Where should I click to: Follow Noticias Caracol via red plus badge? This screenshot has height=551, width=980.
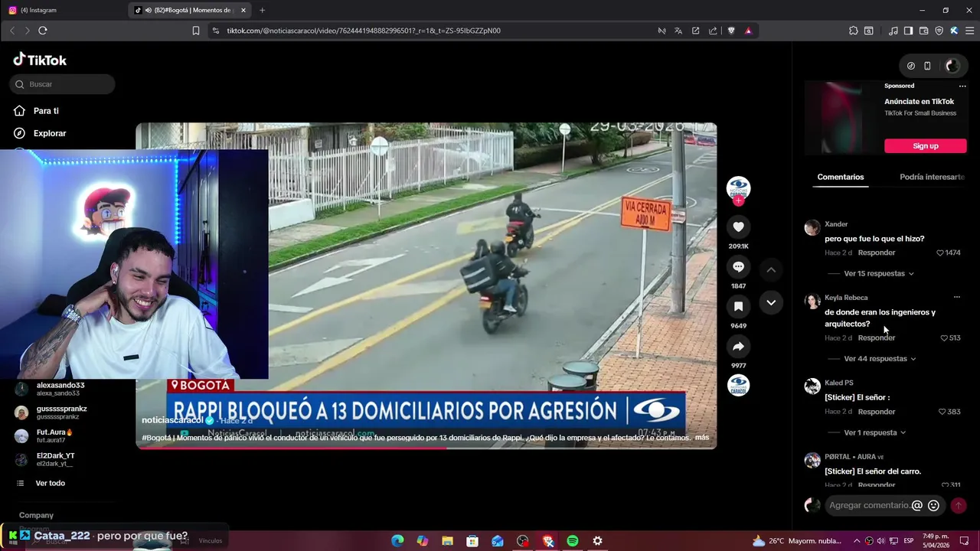(738, 201)
